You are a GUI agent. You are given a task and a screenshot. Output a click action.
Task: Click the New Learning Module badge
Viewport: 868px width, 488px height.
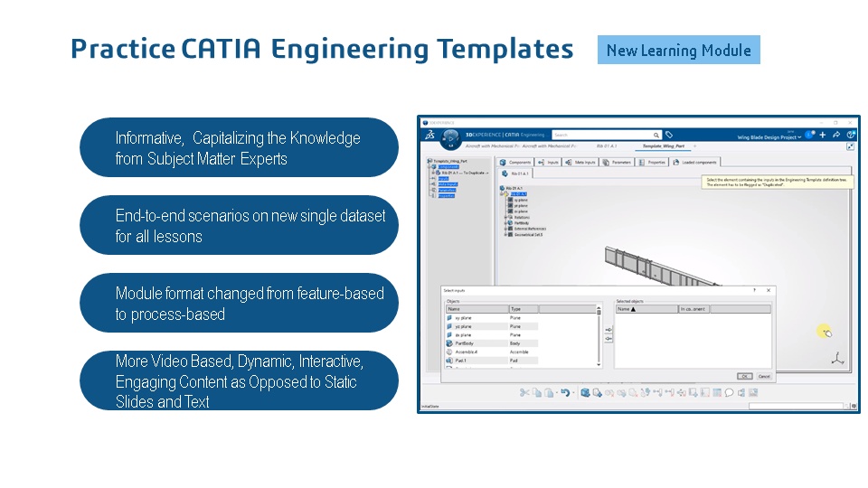point(679,50)
